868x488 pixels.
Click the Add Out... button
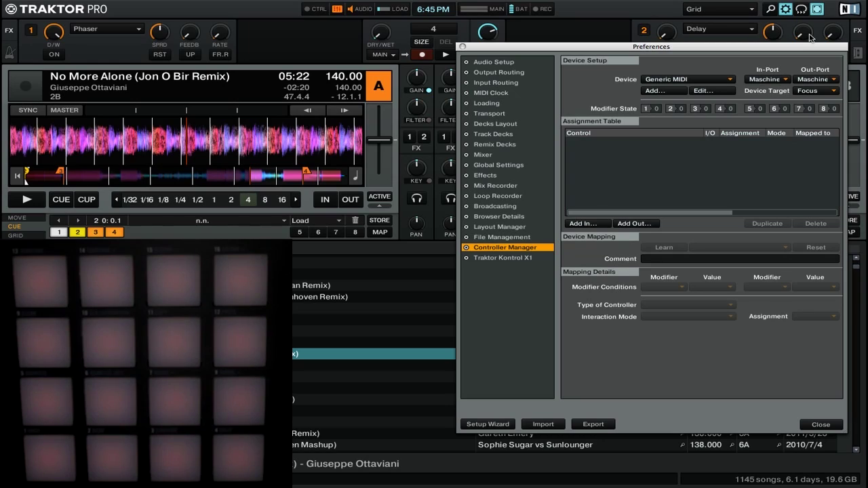(636, 224)
